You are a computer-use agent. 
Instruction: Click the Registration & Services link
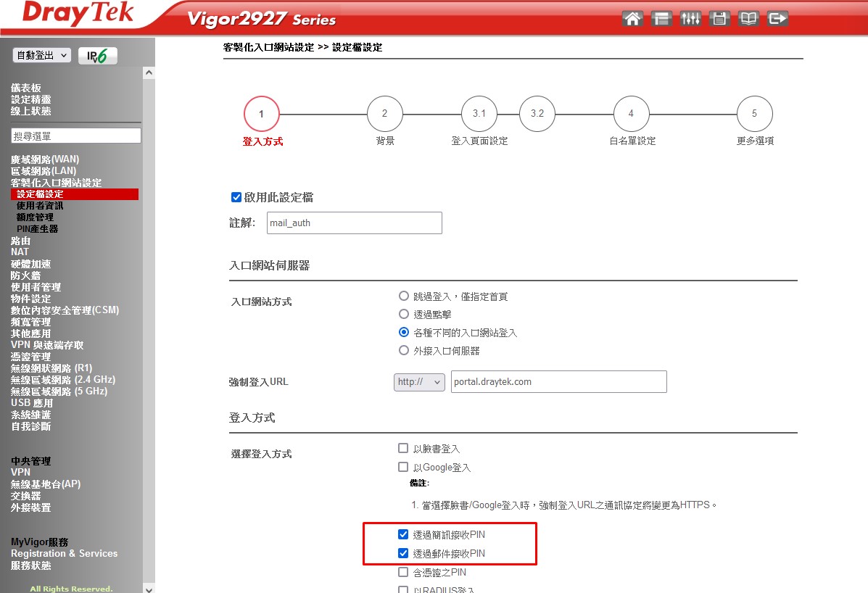point(64,553)
